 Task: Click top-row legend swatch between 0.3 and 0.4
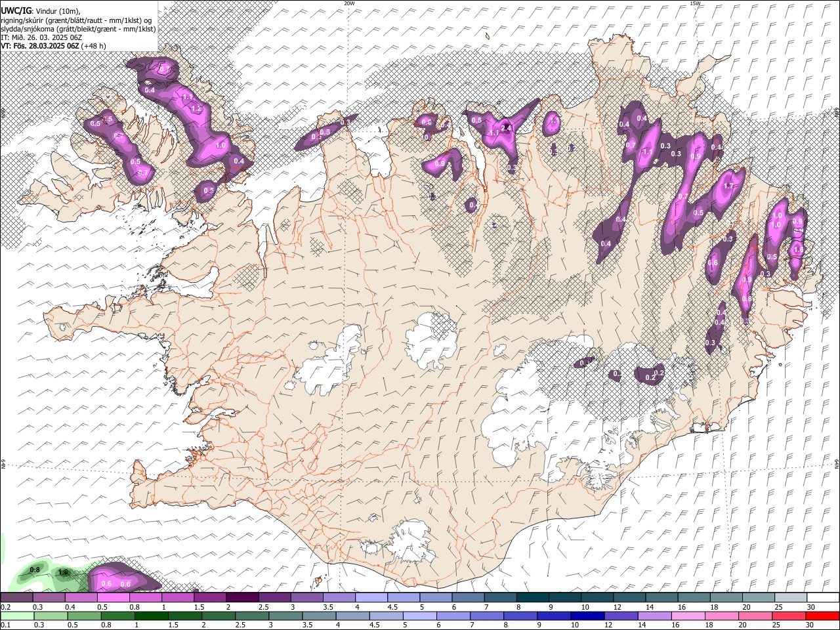(49, 598)
